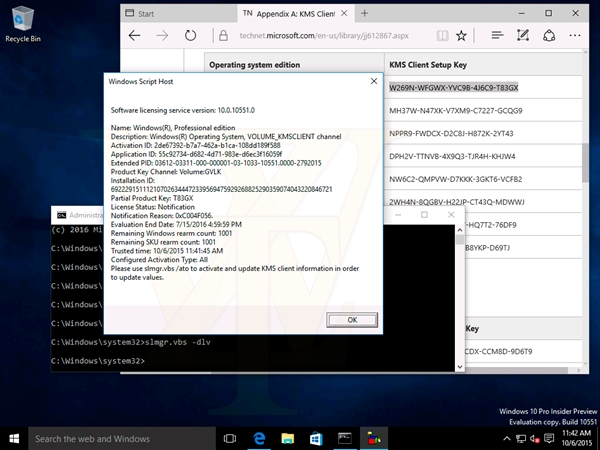The image size is (600, 450).
Task: Open Task View from the taskbar
Action: [x=229, y=438]
